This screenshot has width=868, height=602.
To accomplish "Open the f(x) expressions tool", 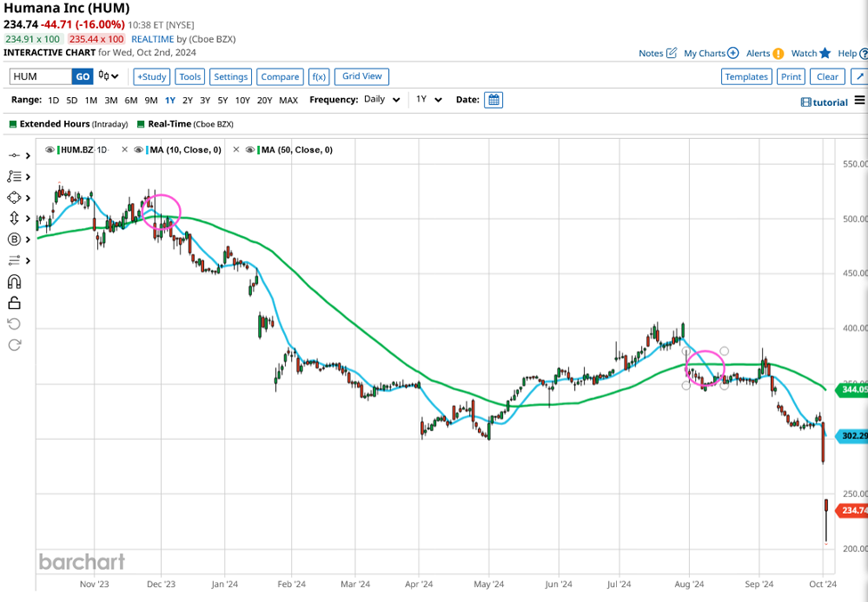I will pyautogui.click(x=319, y=77).
